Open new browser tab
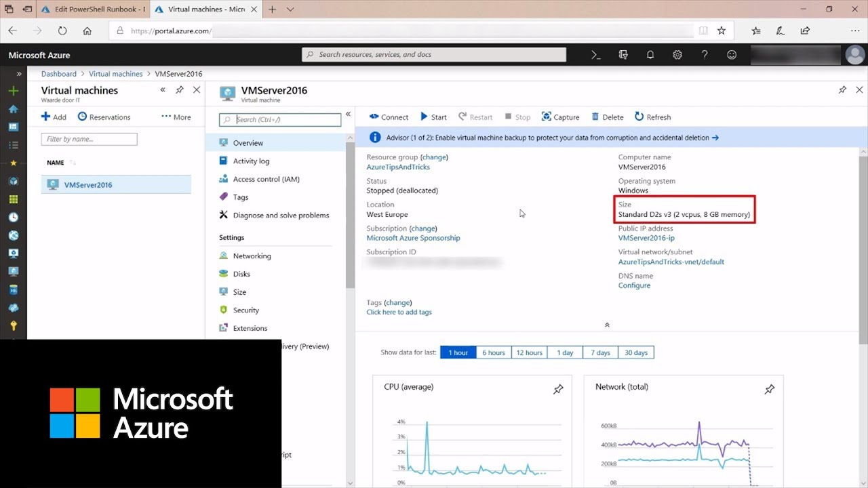Screen dimensions: 868x488 pos(272,9)
